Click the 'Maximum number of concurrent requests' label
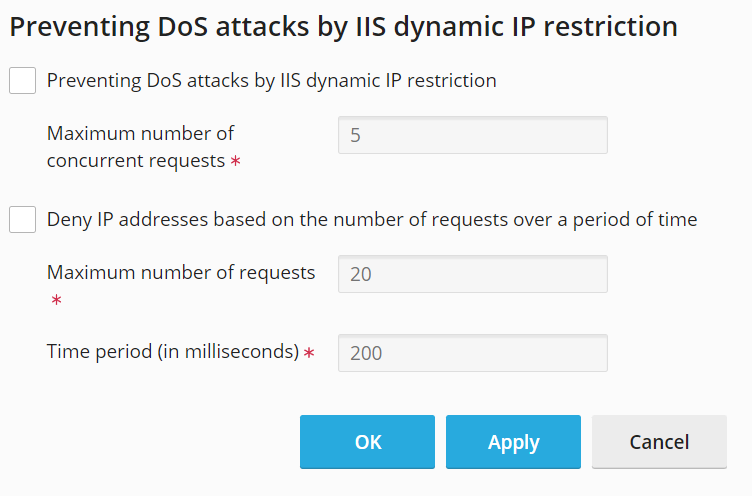The width and height of the screenshot is (752, 496). [140, 146]
